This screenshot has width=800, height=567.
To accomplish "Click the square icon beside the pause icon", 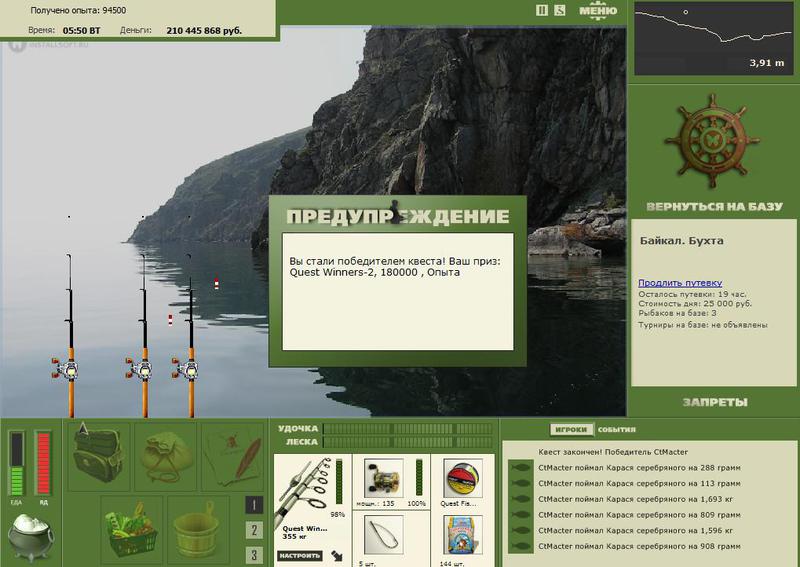I will click(560, 10).
